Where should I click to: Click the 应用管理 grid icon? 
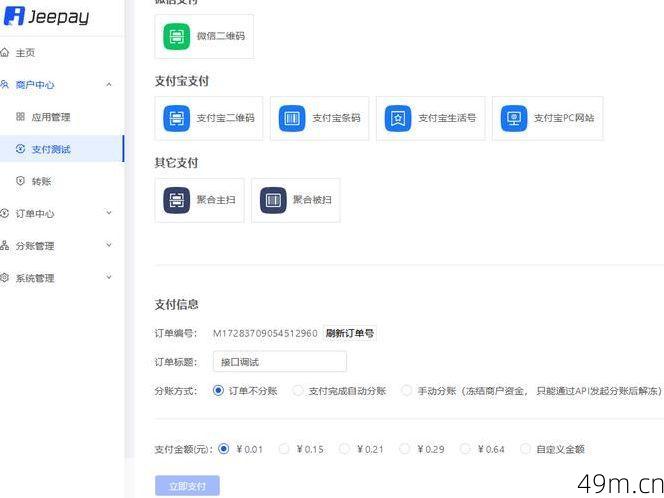pyautogui.click(x=20, y=116)
